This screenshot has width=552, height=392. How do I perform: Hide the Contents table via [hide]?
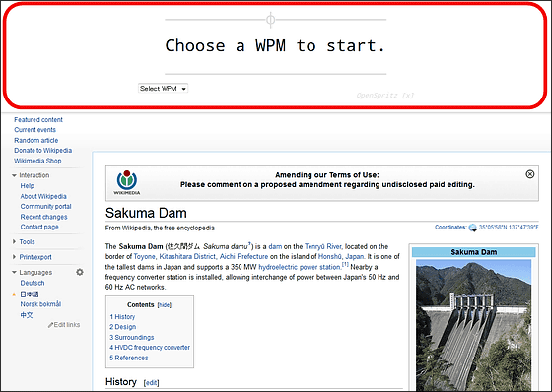[x=165, y=305]
